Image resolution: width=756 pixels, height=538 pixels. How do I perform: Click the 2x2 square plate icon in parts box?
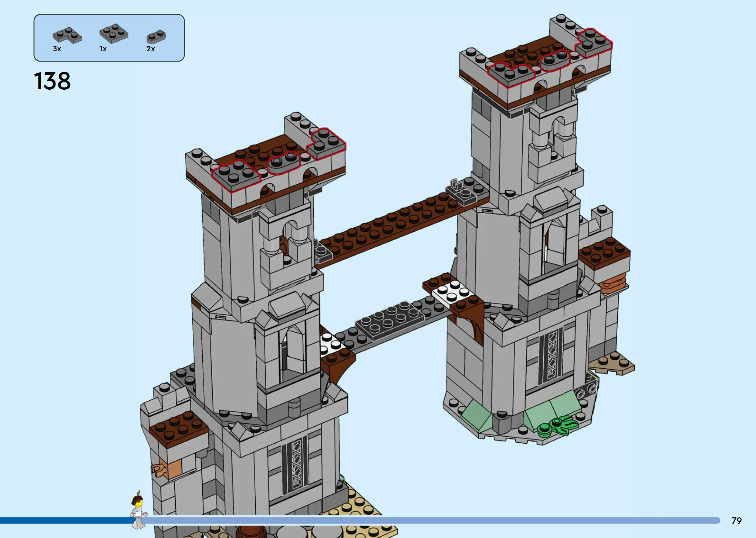point(114,33)
